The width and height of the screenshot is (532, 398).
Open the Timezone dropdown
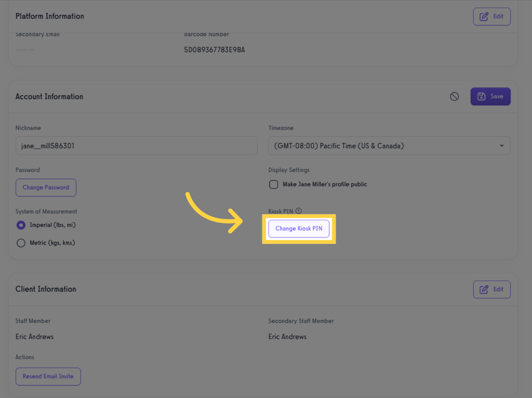coord(389,146)
